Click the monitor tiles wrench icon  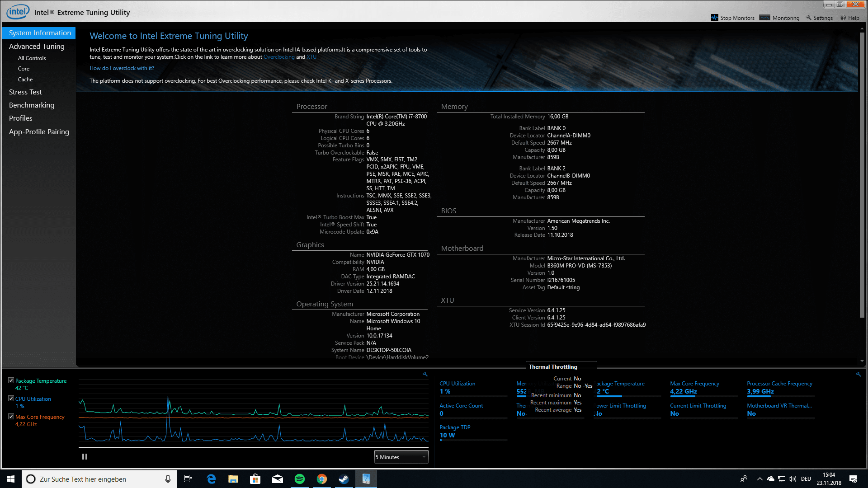pyautogui.click(x=859, y=374)
